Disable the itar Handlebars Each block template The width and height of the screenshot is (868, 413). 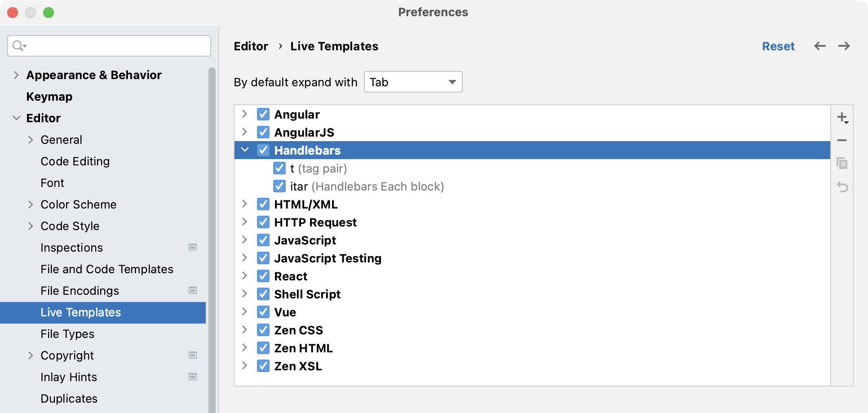tap(279, 186)
